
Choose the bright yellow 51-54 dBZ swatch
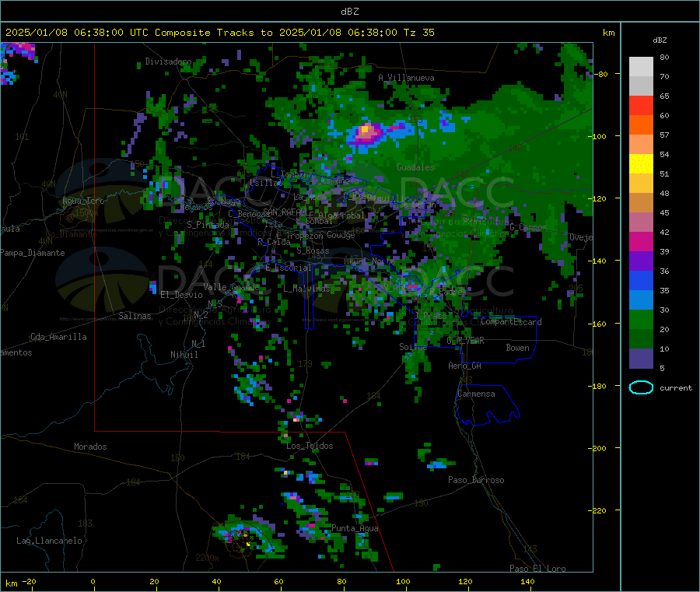pyautogui.click(x=641, y=164)
